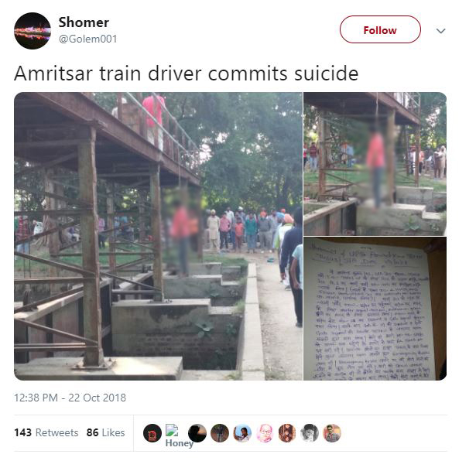Expand the tweet options chevron
This screenshot has height=461, width=476.
coord(441,31)
